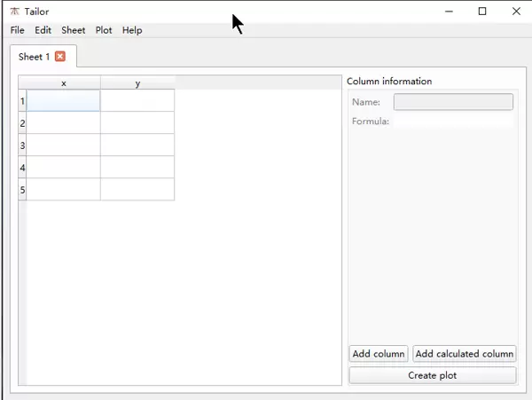Select cell in row 1, column x

[x=64, y=101]
